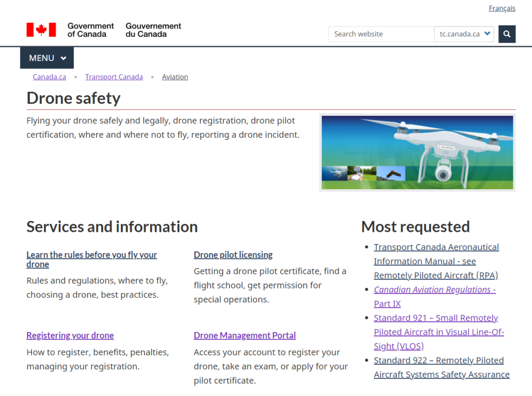Click the Services and information heading
This screenshot has height=396, width=532.
point(112,227)
